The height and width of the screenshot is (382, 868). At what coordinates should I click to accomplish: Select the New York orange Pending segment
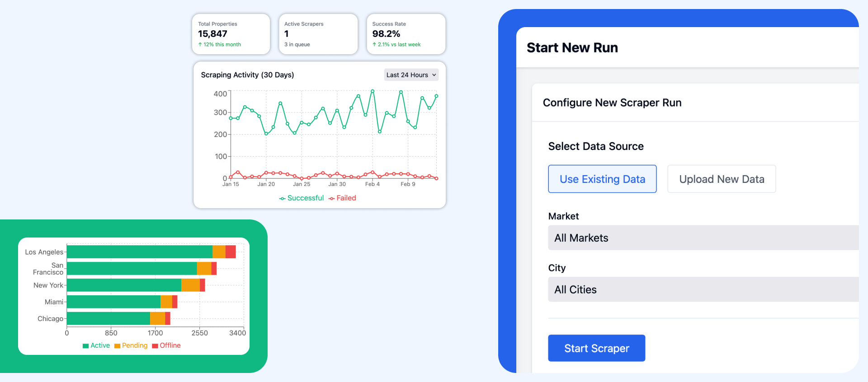coord(191,285)
